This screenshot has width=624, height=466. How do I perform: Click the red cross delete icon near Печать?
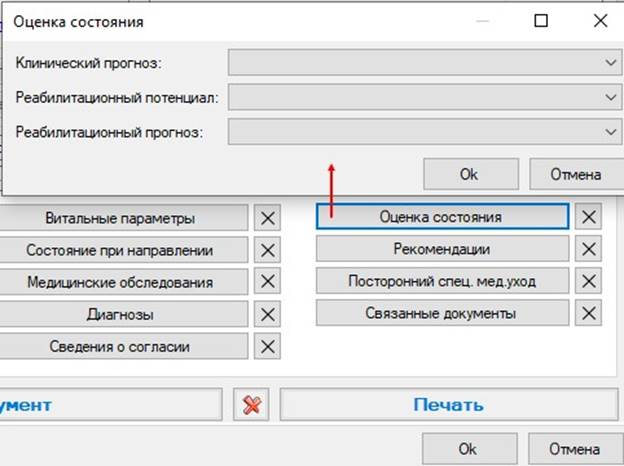click(x=252, y=405)
